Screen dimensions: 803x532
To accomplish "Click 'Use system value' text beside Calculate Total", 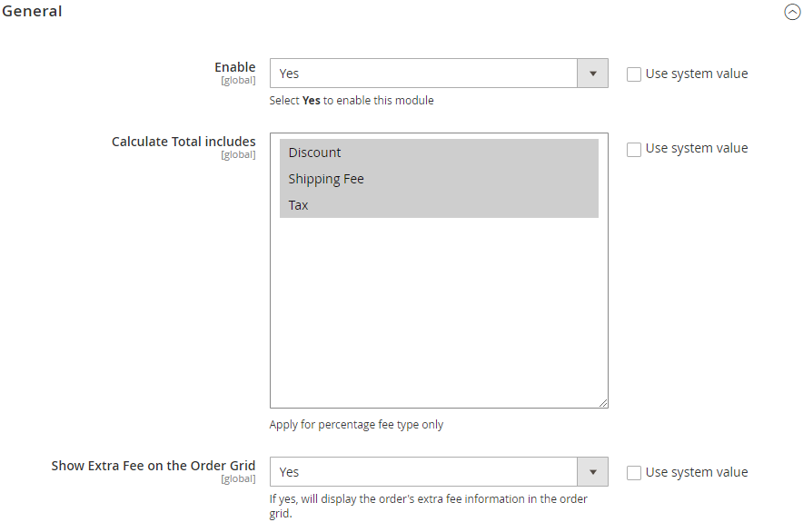I will coord(696,149).
